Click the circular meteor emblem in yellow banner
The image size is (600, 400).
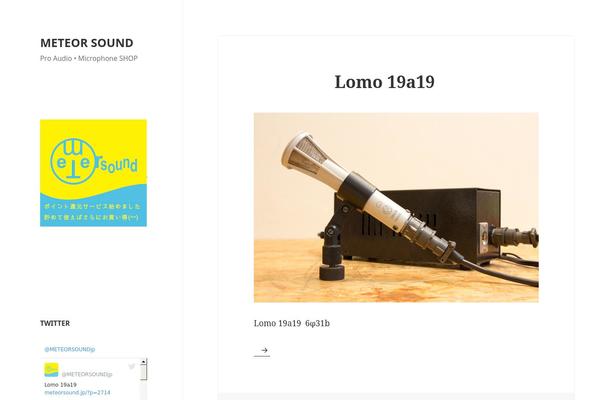(73, 161)
